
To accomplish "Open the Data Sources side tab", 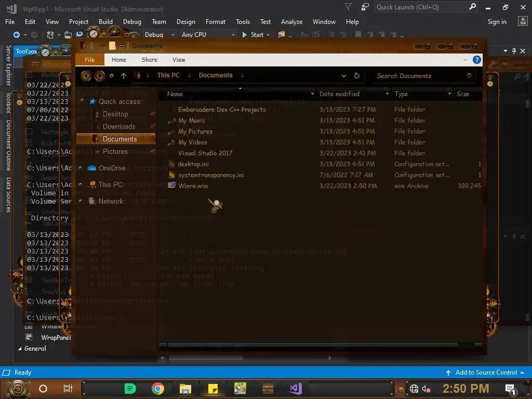I will pyautogui.click(x=8, y=195).
